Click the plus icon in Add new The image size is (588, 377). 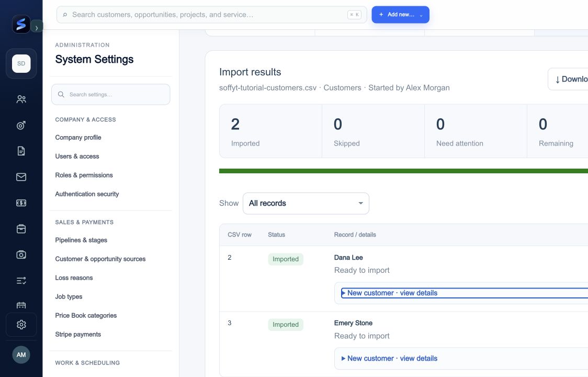381,15
